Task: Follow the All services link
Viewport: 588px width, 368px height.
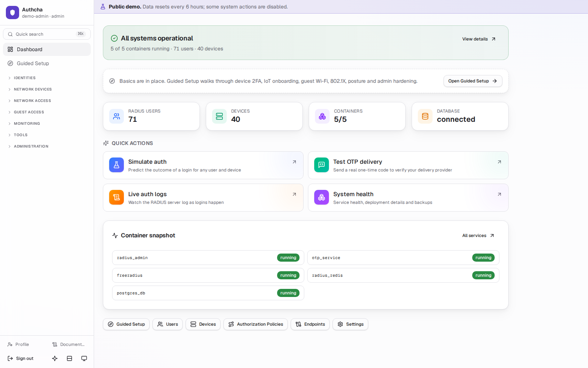Action: pyautogui.click(x=478, y=236)
